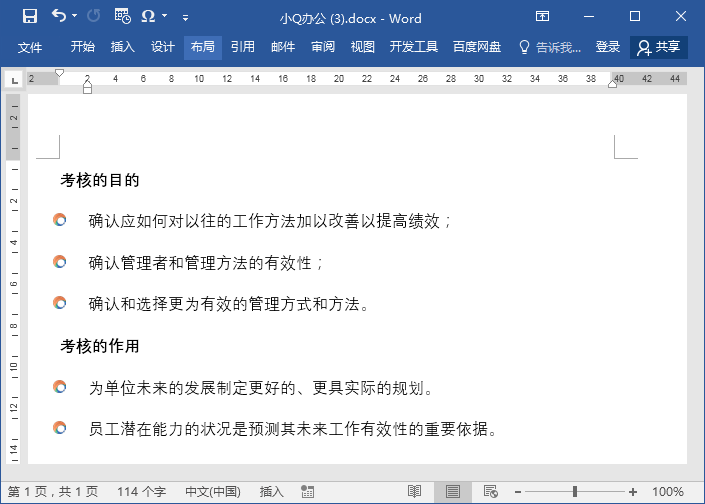Click the Undo arrow icon

click(x=59, y=16)
